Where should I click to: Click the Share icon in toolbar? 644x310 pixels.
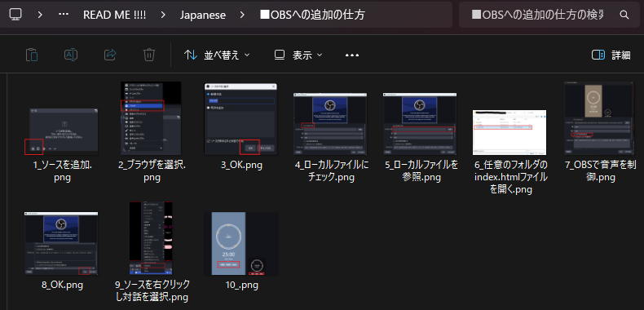[110, 55]
